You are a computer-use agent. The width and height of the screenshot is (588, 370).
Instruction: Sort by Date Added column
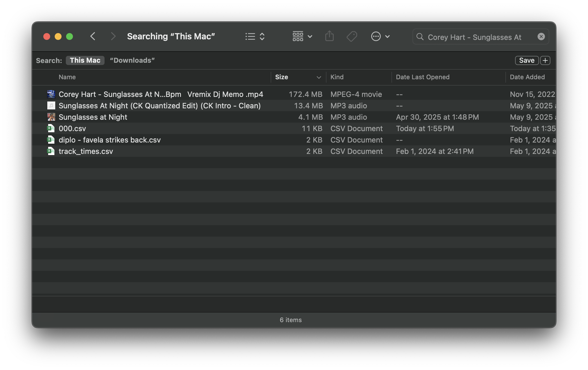pyautogui.click(x=527, y=77)
